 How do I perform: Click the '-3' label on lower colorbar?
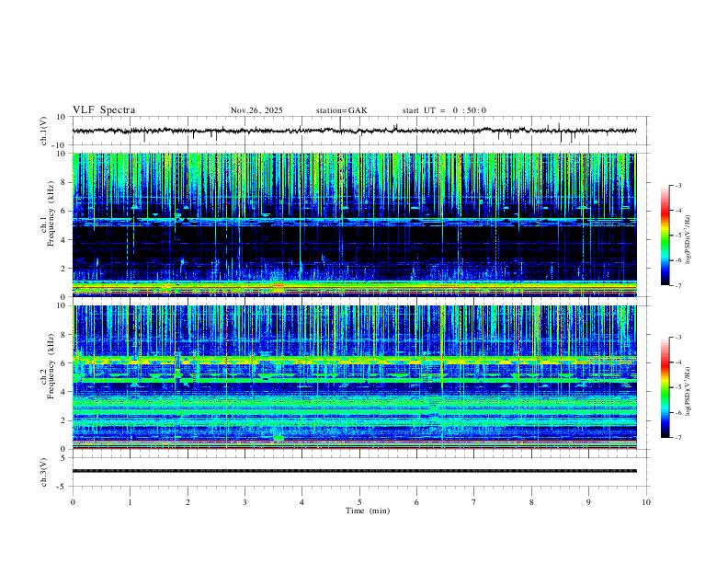pyautogui.click(x=677, y=338)
